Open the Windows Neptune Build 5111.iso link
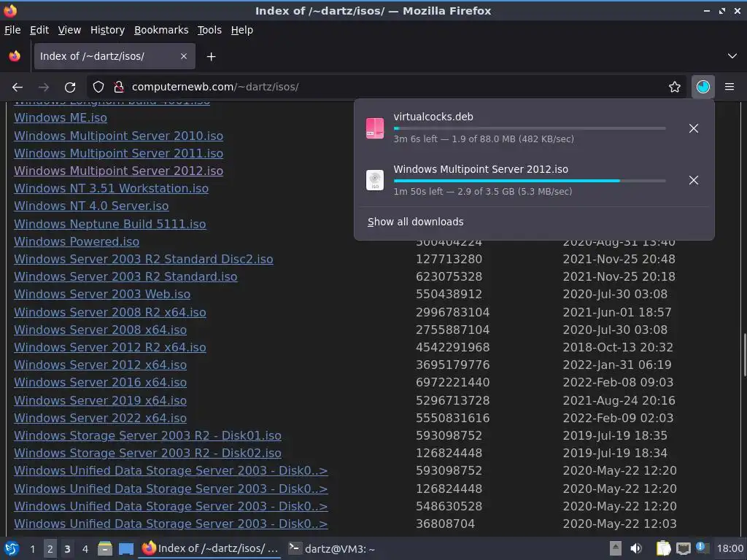 pyautogui.click(x=110, y=224)
